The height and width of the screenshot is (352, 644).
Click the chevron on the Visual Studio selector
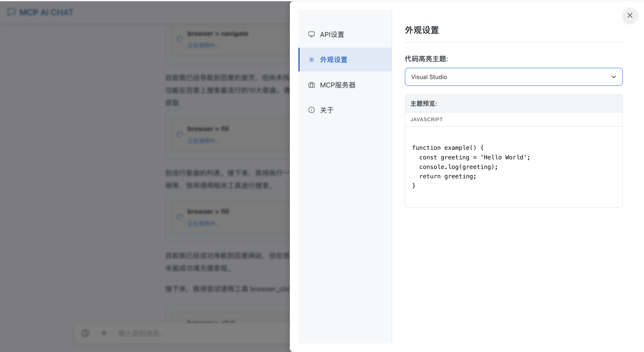pos(614,77)
